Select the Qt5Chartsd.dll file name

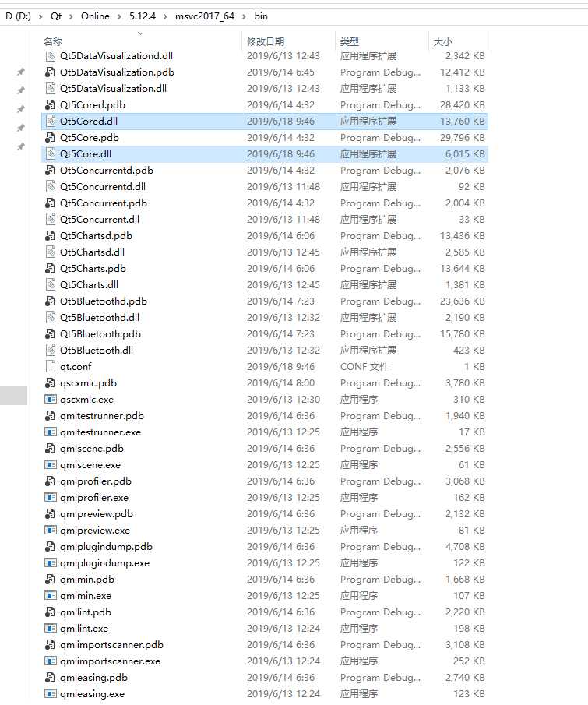(x=92, y=252)
